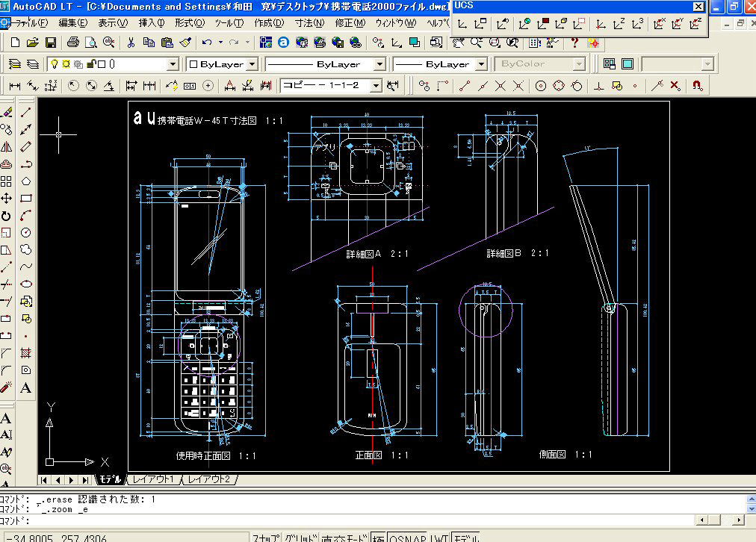
Task: Switch to the レイアウト1 tab
Action: point(153,479)
